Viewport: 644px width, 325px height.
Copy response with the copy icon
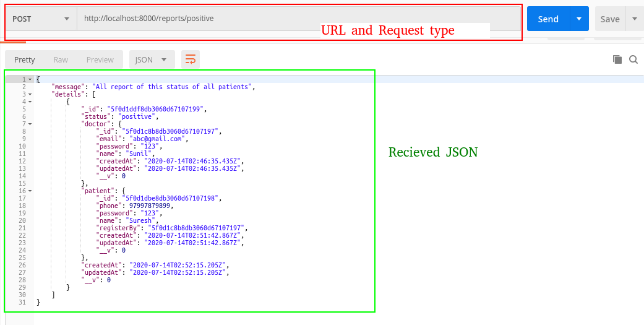tap(617, 59)
